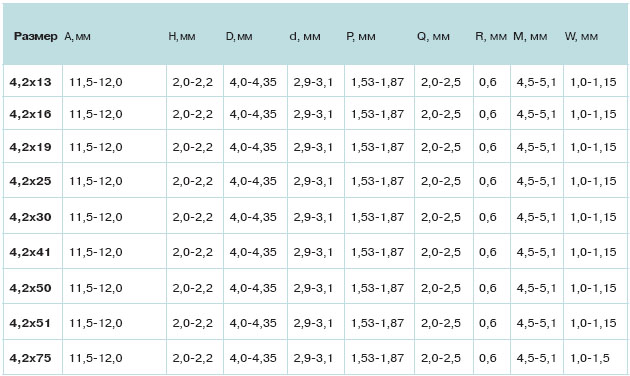Select the 4,2x19 row label
This screenshot has width=630, height=376.
tap(31, 147)
